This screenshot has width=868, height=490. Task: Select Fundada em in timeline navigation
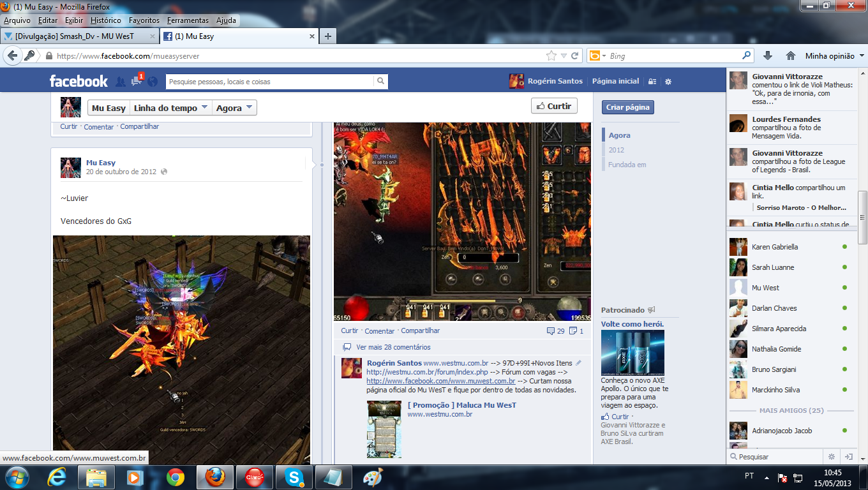[627, 165]
